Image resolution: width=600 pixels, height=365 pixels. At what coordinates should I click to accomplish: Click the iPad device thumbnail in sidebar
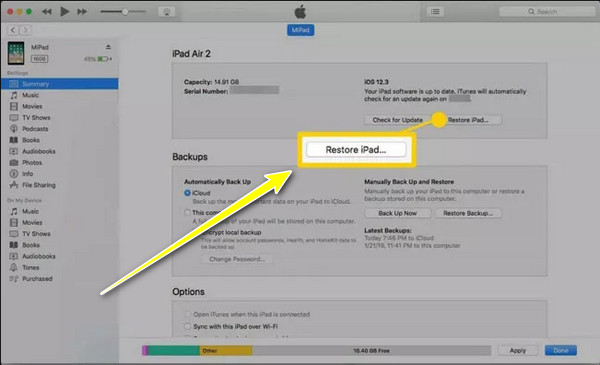(x=16, y=53)
